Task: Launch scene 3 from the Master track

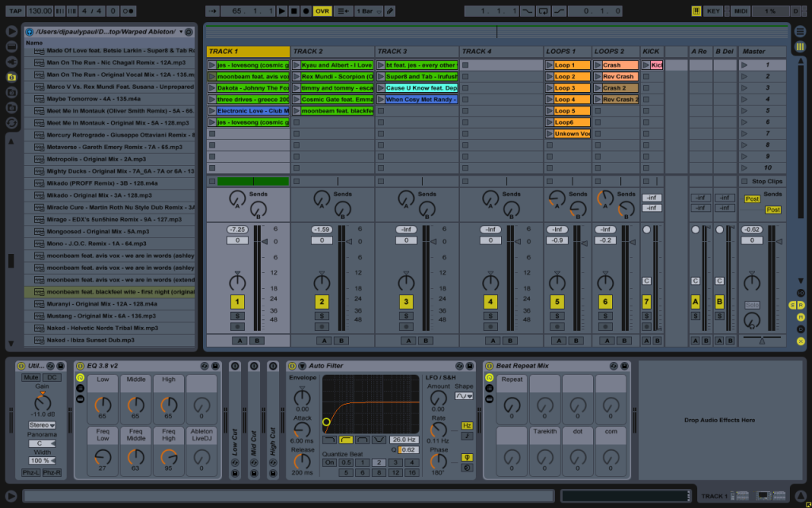Action: point(745,88)
